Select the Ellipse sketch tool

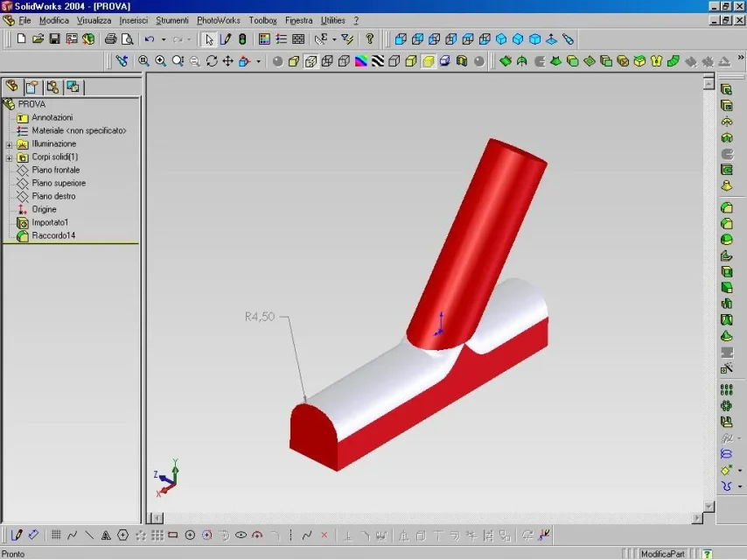[241, 535]
